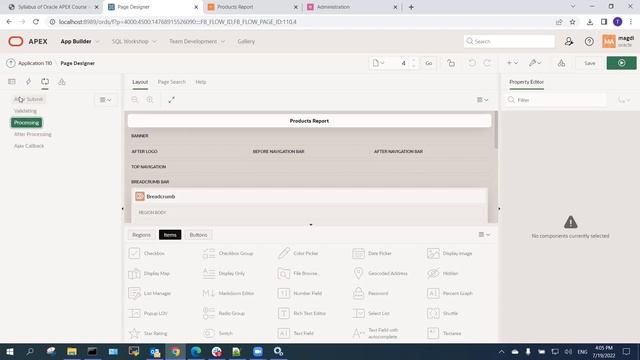Screen dimensions: 640x360
Task: Select the Switch item in gallery
Action: tap(219, 333)
